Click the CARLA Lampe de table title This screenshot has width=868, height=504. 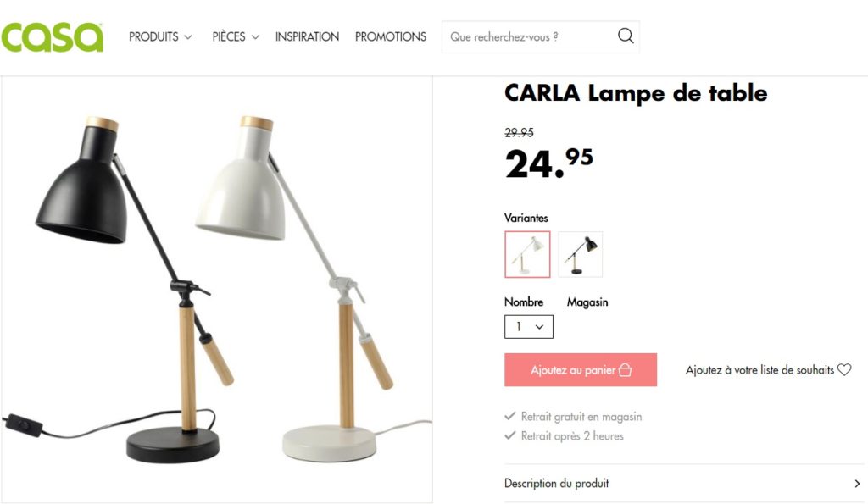[636, 93]
